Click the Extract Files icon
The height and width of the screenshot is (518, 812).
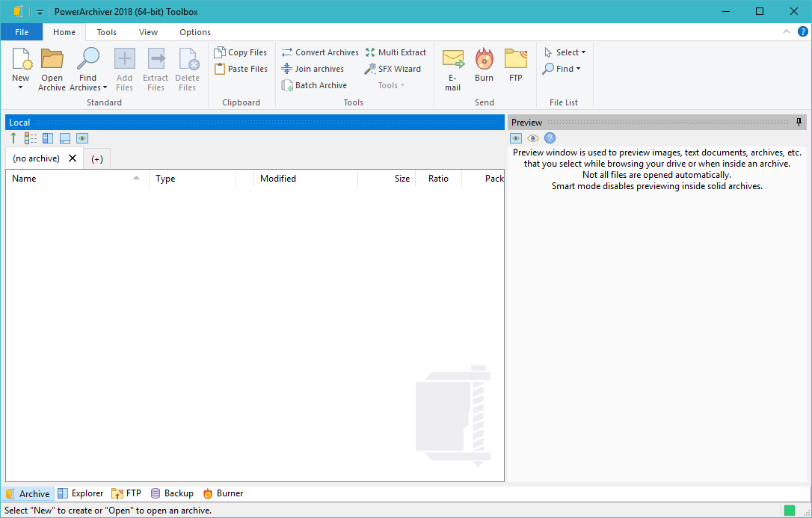pos(156,58)
